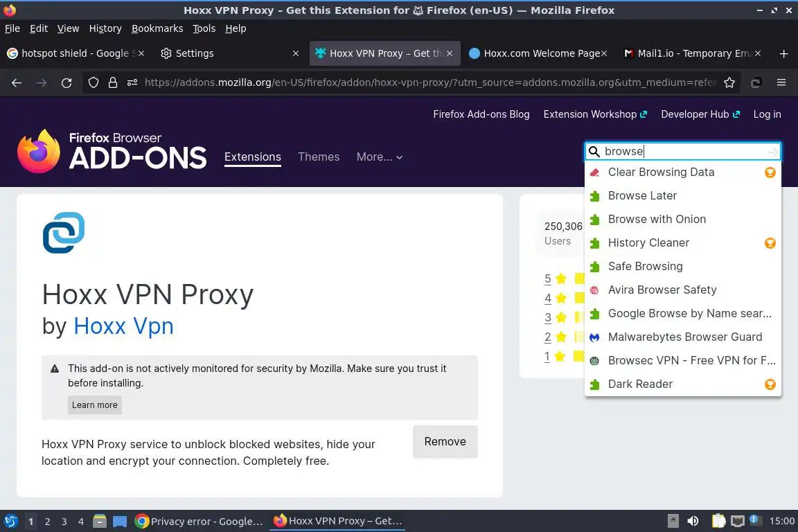
Task: Close the hotspot shield Google tab
Action: pos(141,53)
